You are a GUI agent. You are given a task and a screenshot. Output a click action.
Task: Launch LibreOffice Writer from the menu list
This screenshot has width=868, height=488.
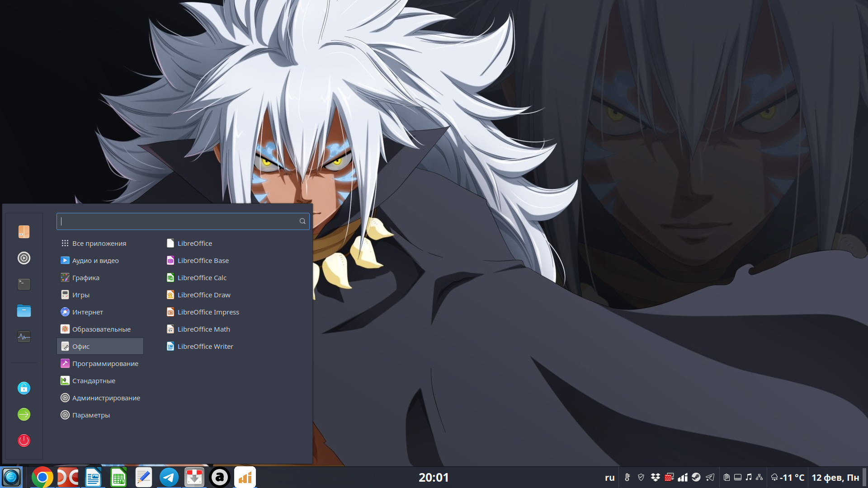coord(205,347)
